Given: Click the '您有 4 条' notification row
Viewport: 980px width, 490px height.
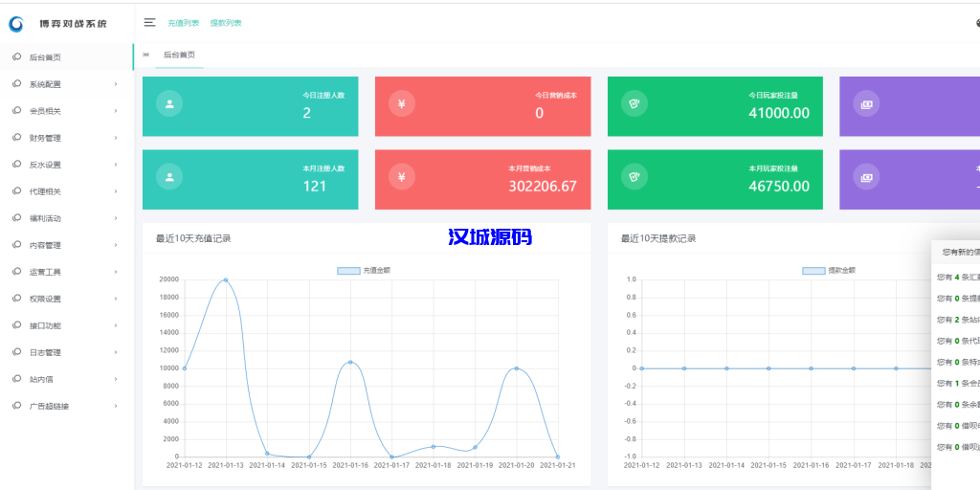Looking at the screenshot, I should [958, 277].
